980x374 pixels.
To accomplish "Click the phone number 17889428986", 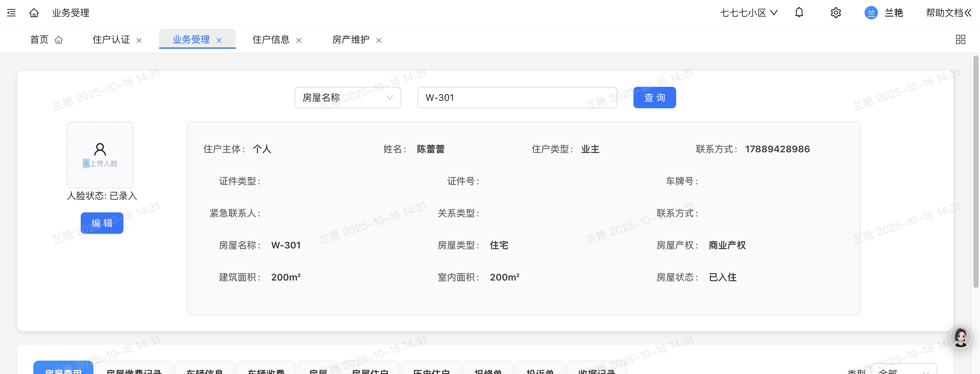I will pos(777,149).
